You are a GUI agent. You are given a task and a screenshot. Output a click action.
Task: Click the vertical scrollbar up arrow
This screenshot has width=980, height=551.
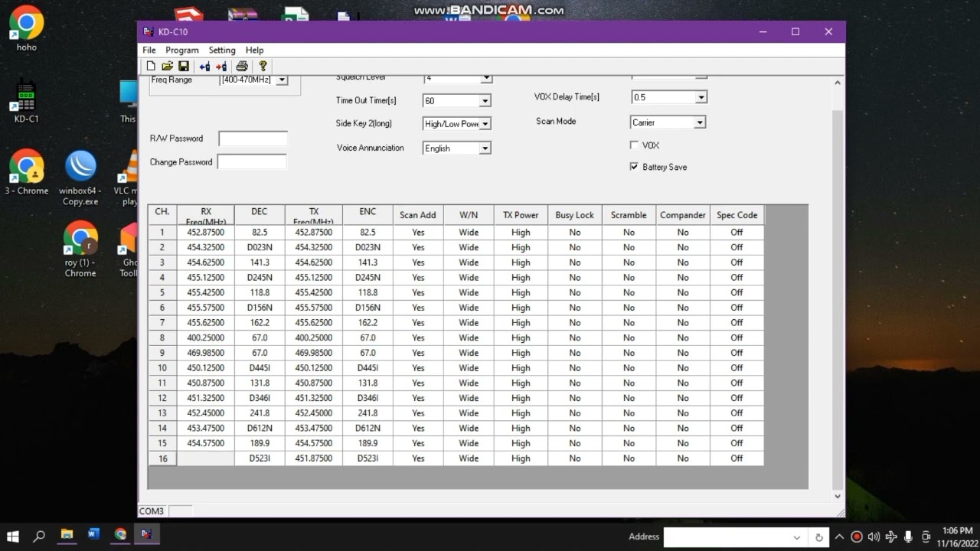[837, 82]
